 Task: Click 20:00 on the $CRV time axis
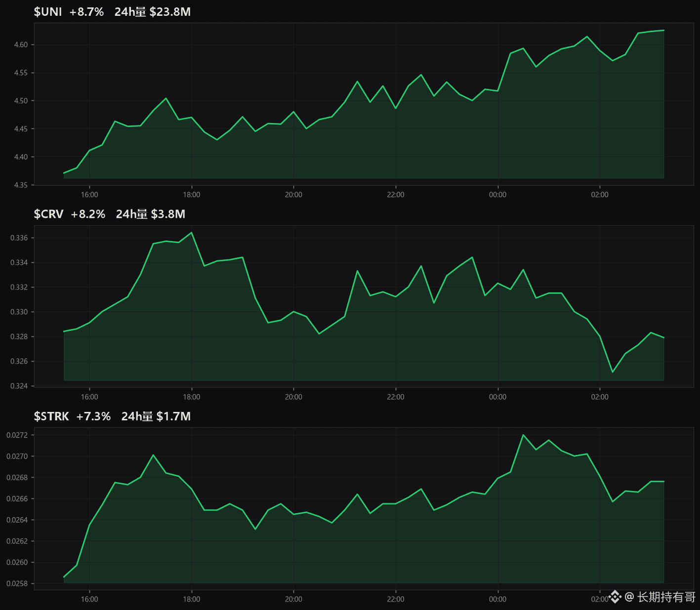coord(293,397)
